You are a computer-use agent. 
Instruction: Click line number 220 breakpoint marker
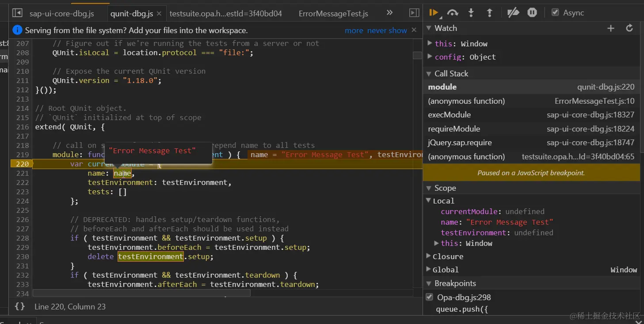click(x=21, y=164)
